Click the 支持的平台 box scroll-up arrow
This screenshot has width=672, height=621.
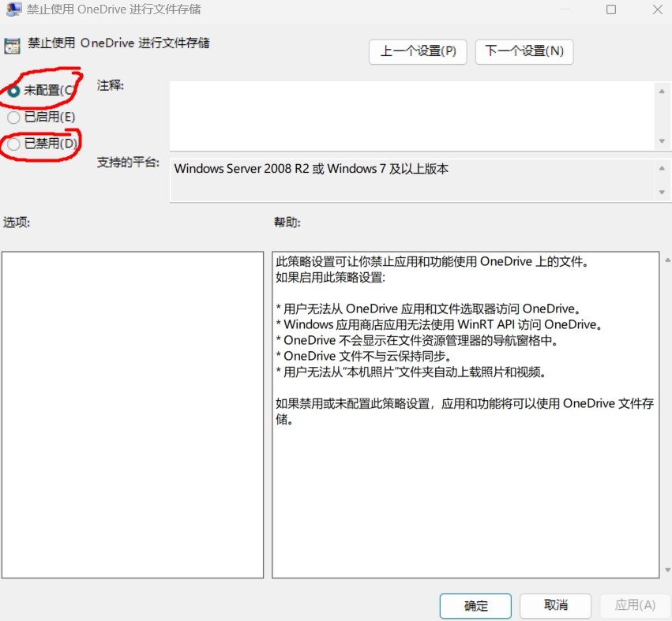(x=663, y=168)
